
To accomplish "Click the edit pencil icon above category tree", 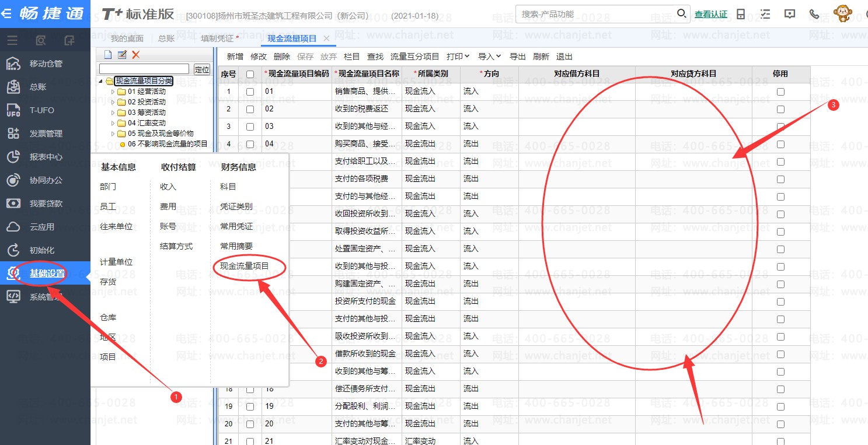I will (x=122, y=55).
